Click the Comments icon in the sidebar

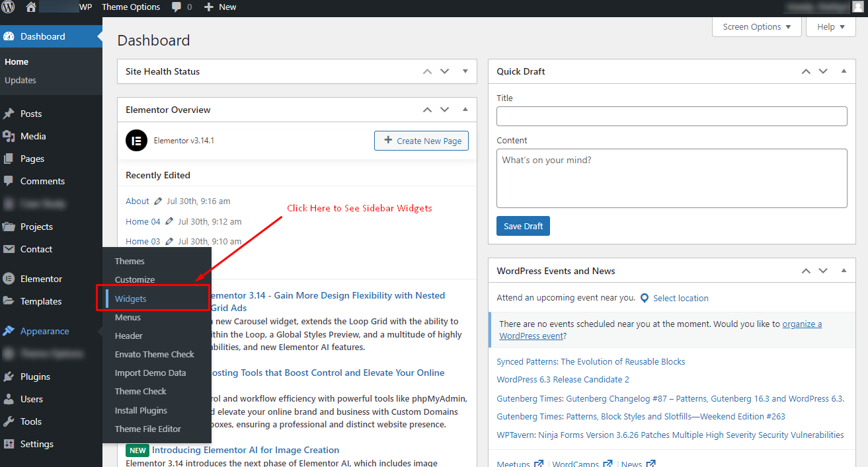[x=8, y=181]
